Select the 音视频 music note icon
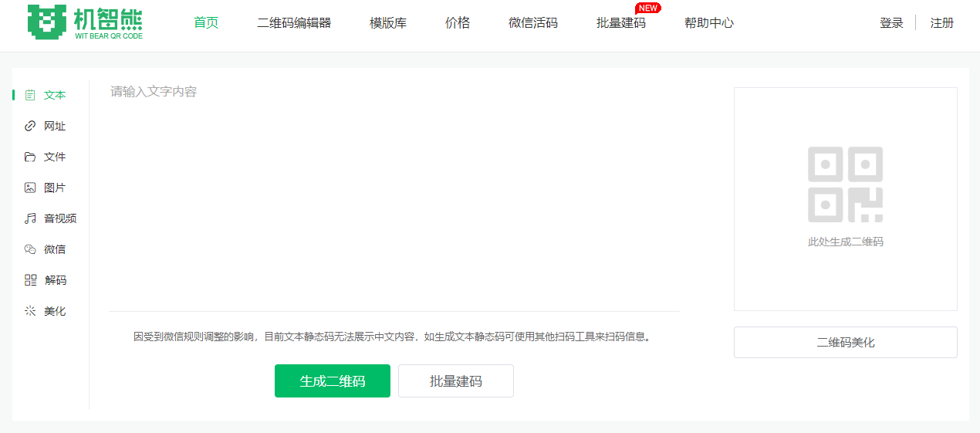 pyautogui.click(x=30, y=218)
